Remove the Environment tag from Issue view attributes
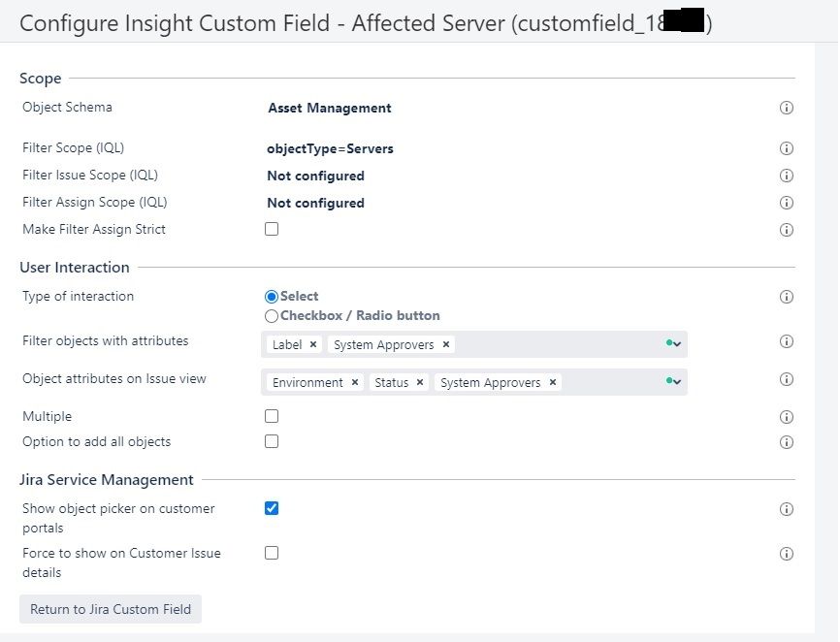Viewport: 840px width, 642px height. click(x=355, y=383)
